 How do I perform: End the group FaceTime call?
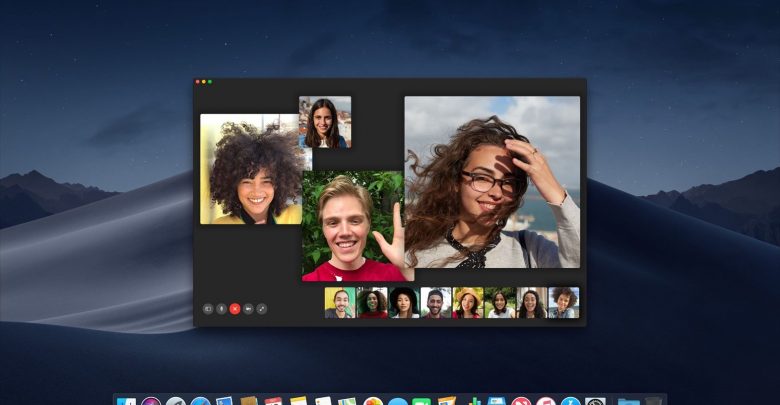235,309
